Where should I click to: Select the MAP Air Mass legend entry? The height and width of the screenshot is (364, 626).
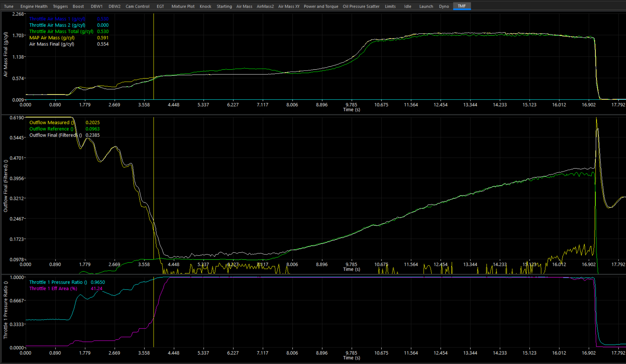(x=52, y=38)
